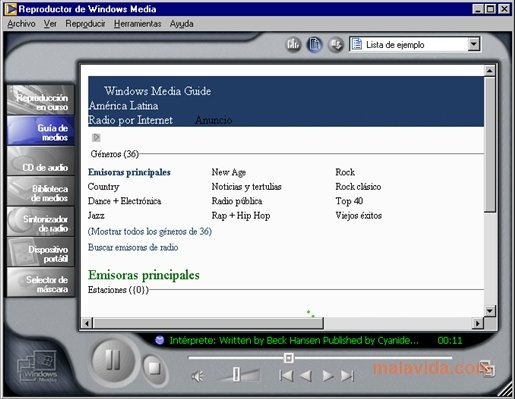Click the media info icon beside Intérprete text
The height and width of the screenshot is (399, 515).
[160, 340]
